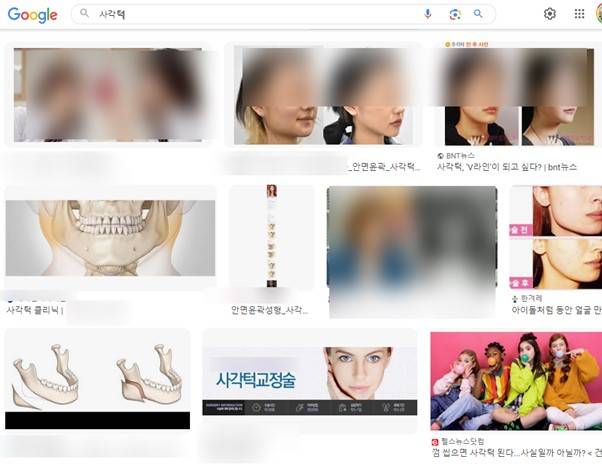Click the 헬스뉴스닷컴 favicon
Image resolution: width=602 pixels, height=466 pixels.
[435, 442]
